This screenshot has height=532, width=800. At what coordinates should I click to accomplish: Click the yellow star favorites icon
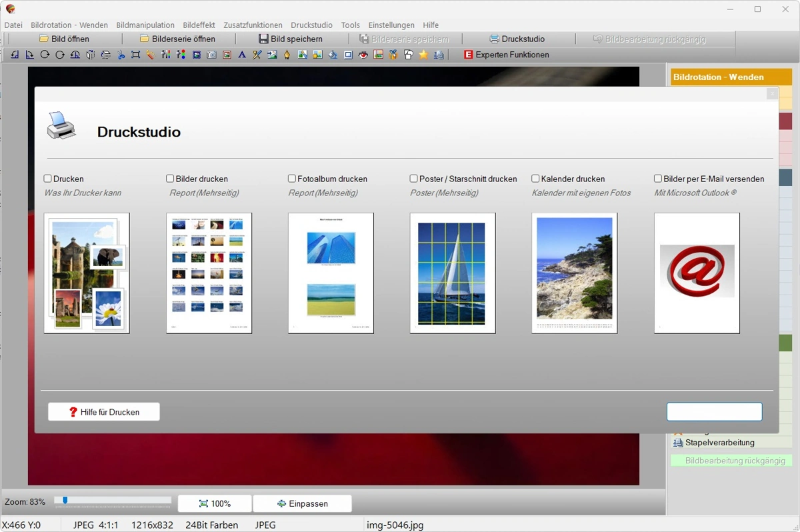[423, 55]
